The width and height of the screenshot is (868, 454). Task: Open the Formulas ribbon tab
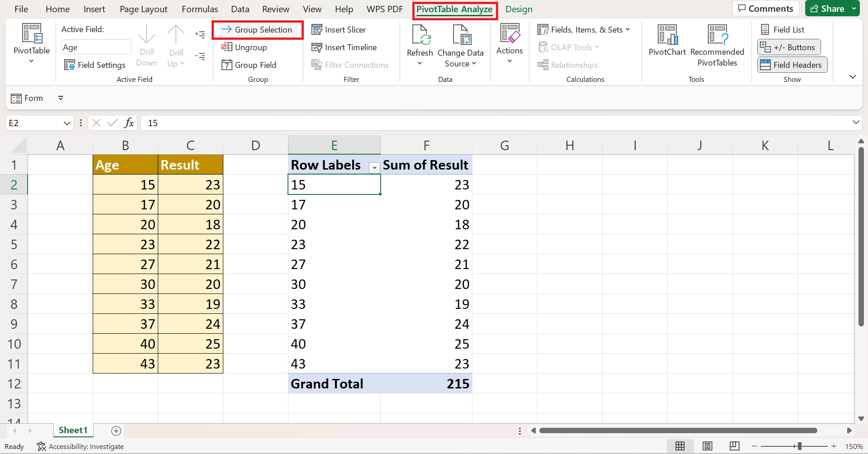pyautogui.click(x=199, y=9)
